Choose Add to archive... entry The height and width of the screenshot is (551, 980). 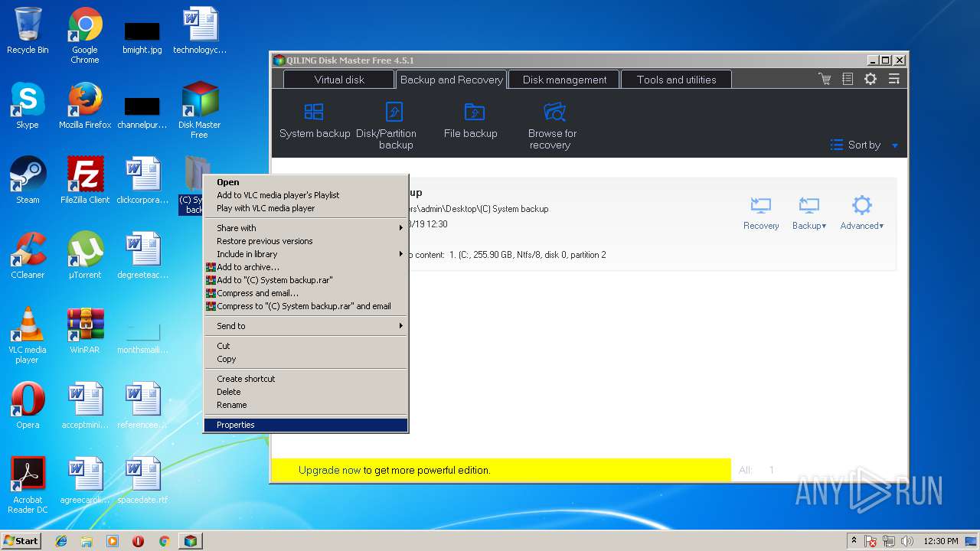tap(305, 267)
